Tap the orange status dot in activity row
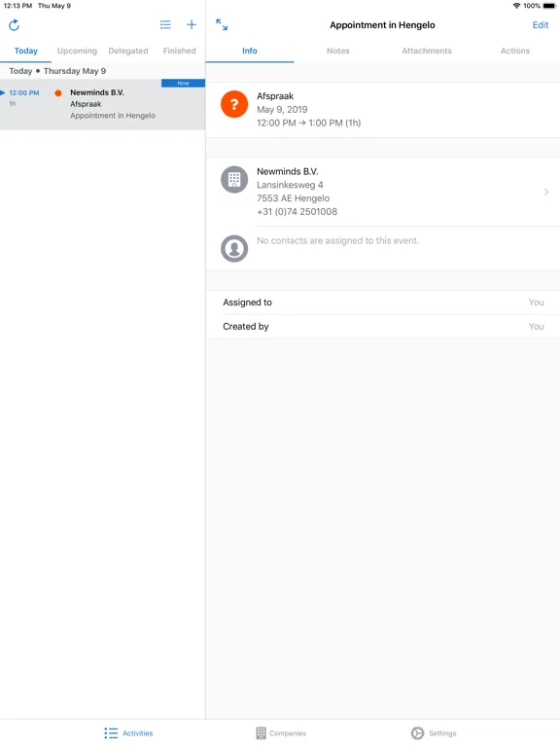 coord(58,93)
